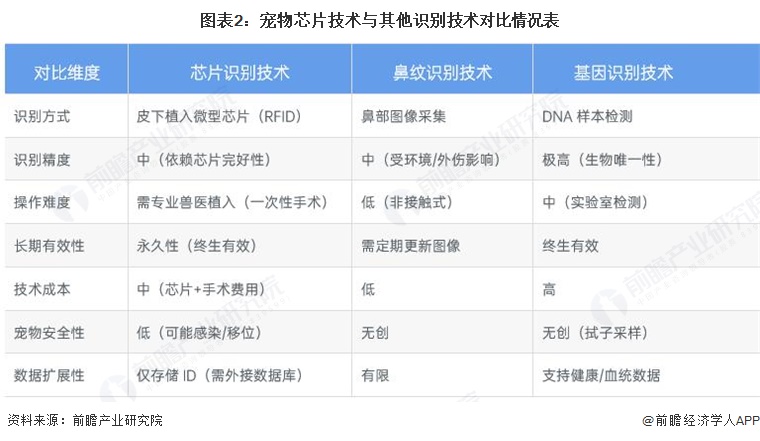Image resolution: width=760 pixels, height=441 pixels.
Task: Click the DNA 样本检测 cell
Action: 587,117
